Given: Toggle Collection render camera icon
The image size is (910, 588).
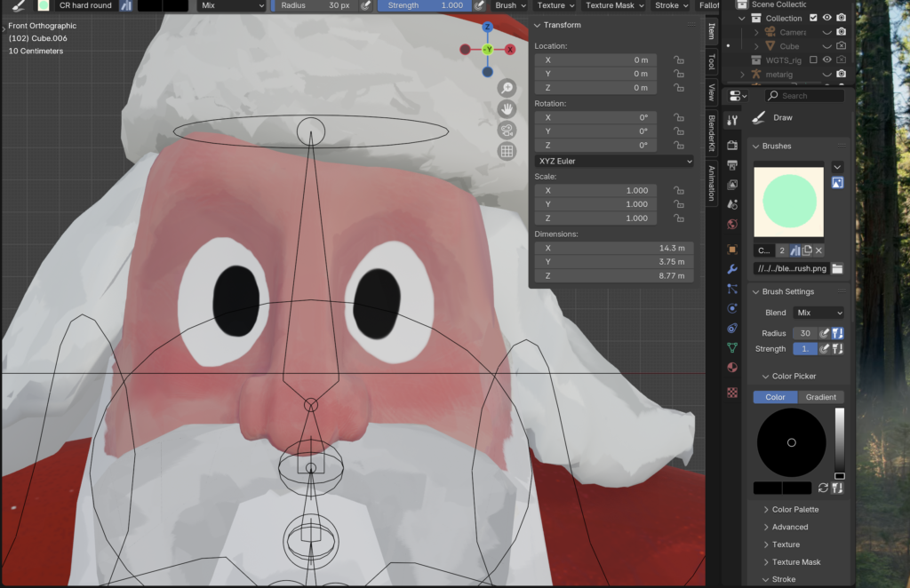Looking at the screenshot, I should pyautogui.click(x=841, y=18).
